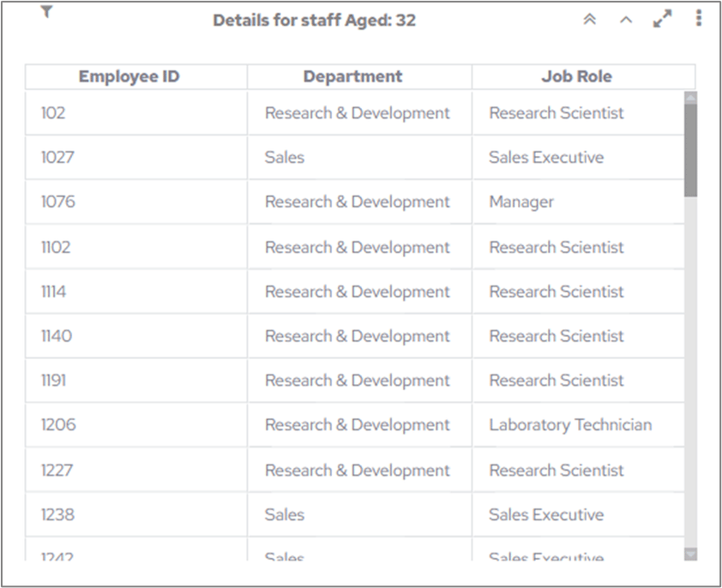Screen dimensions: 722x588
Task: Click the table's vertical scrollbar thumb
Action: pos(690,150)
